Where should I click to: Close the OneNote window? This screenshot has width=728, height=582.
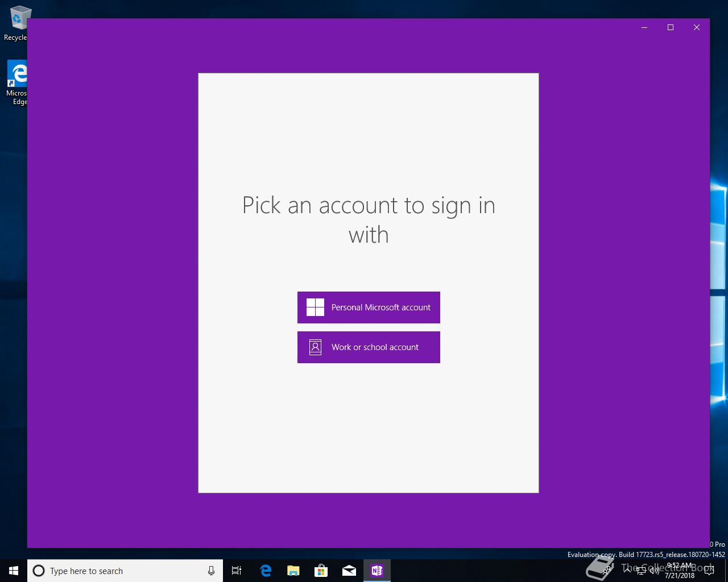697,27
